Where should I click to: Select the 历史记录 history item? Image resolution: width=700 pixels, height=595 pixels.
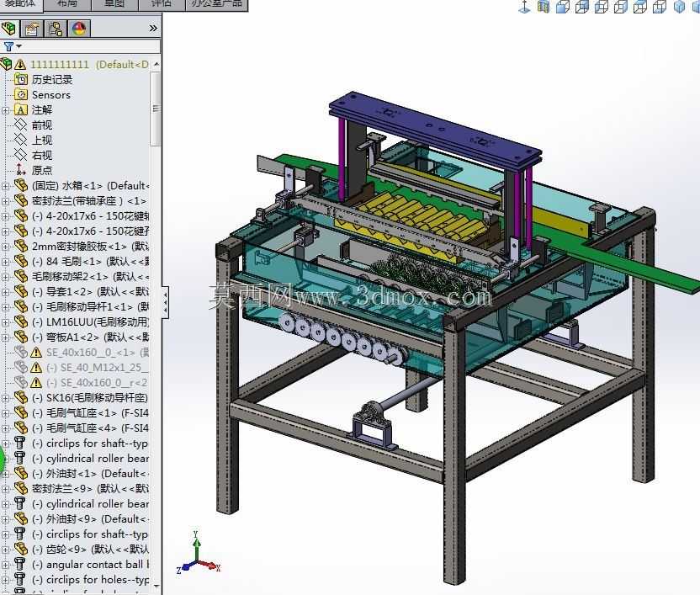(52, 79)
